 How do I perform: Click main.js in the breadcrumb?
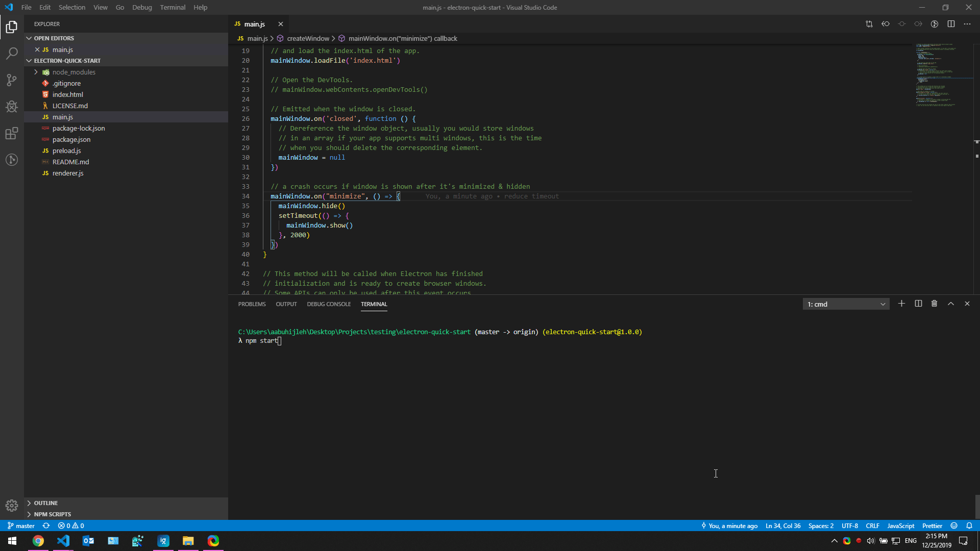pos(257,38)
